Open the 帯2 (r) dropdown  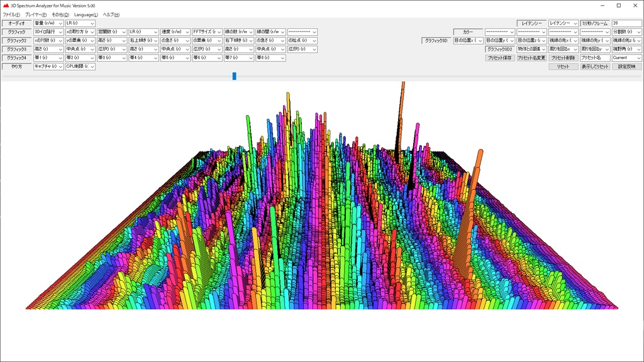80,58
